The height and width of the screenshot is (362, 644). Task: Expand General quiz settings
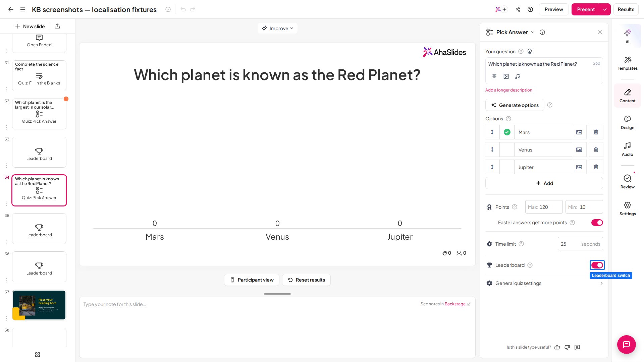[544, 283]
